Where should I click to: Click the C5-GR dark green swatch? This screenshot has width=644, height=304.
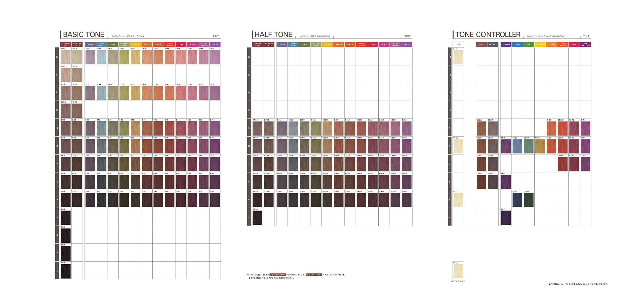pyautogui.click(x=529, y=200)
